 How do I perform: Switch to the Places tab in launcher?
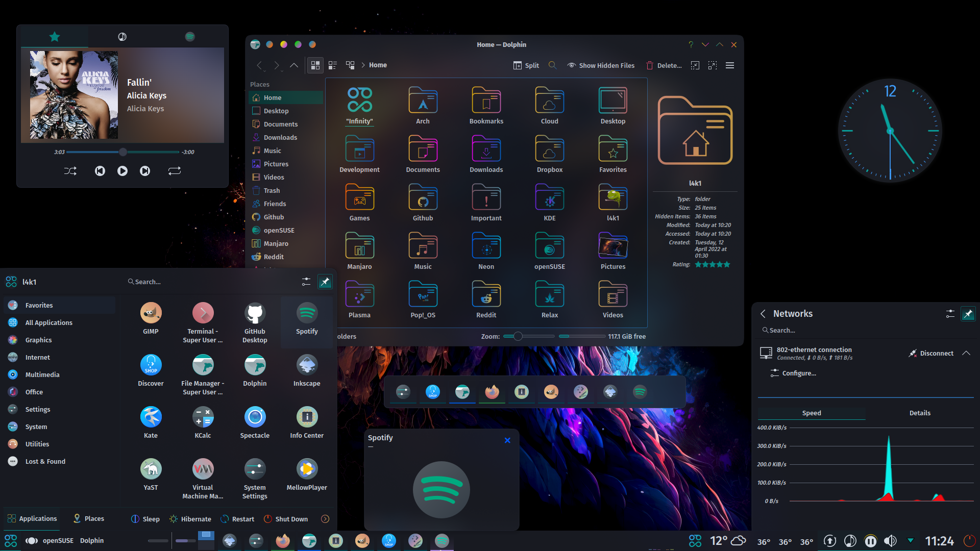click(88, 518)
